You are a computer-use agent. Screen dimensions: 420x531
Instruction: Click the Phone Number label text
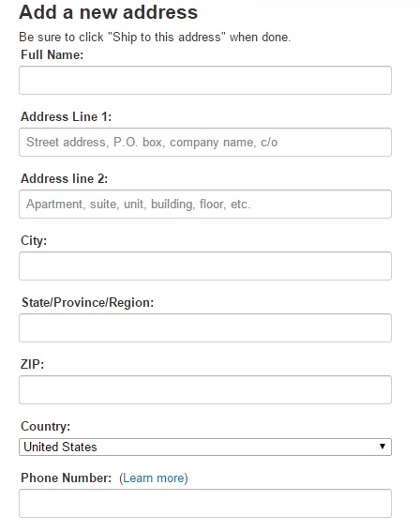(67, 478)
